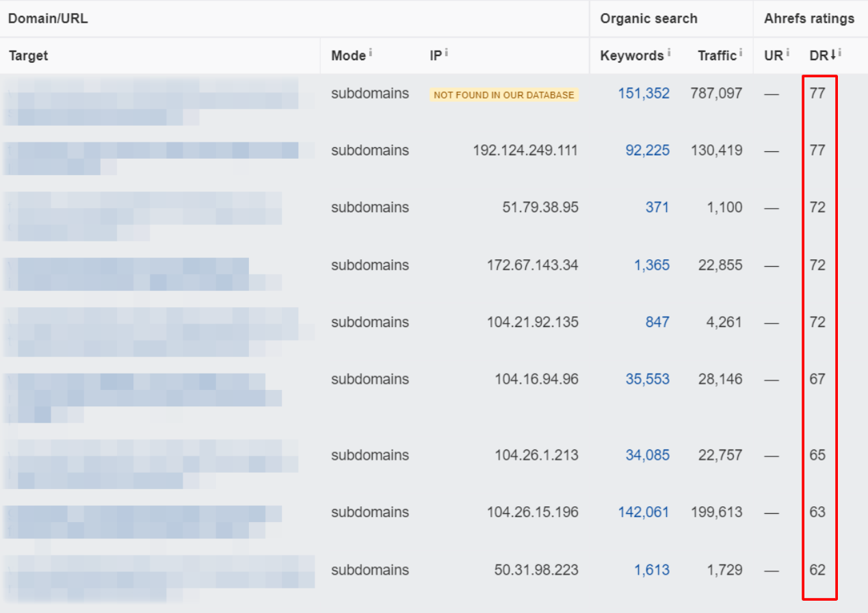The height and width of the screenshot is (613, 868).
Task: Sort by the Target column header
Action: pos(29,55)
